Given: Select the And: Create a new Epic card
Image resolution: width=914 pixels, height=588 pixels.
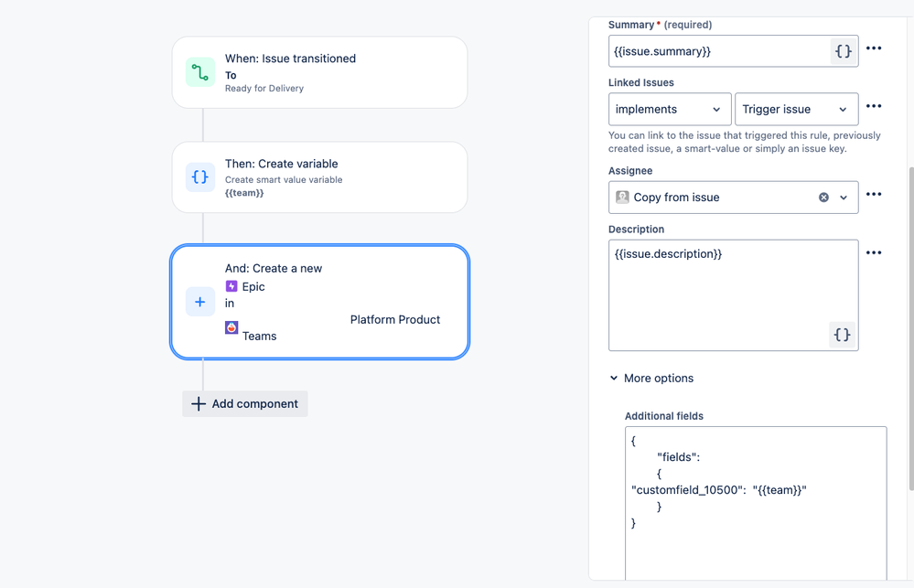Looking at the screenshot, I should [x=319, y=302].
